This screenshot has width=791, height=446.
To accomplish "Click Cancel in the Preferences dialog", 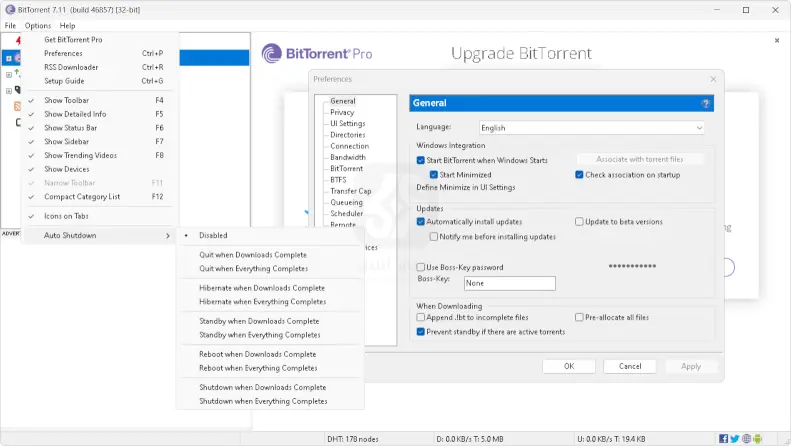I will pos(630,366).
